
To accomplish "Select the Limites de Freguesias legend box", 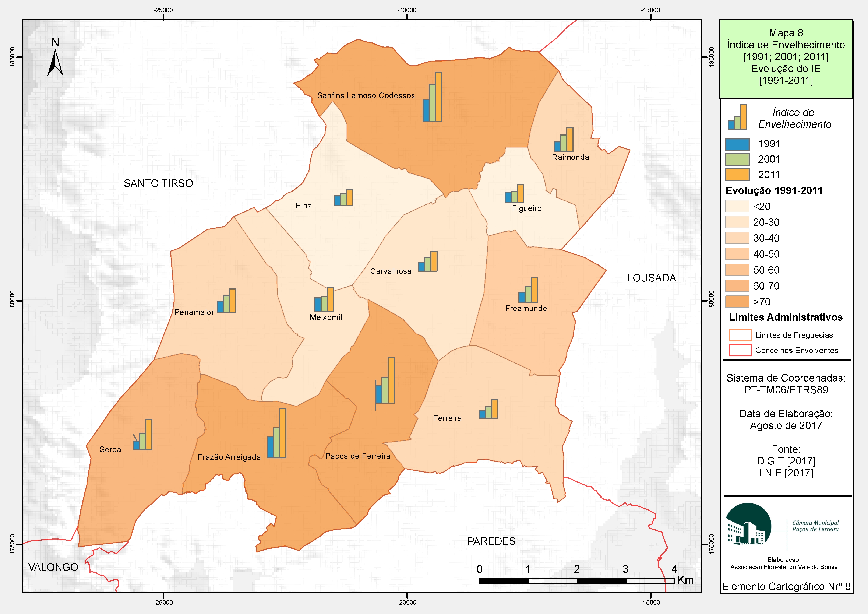I will tap(740, 335).
